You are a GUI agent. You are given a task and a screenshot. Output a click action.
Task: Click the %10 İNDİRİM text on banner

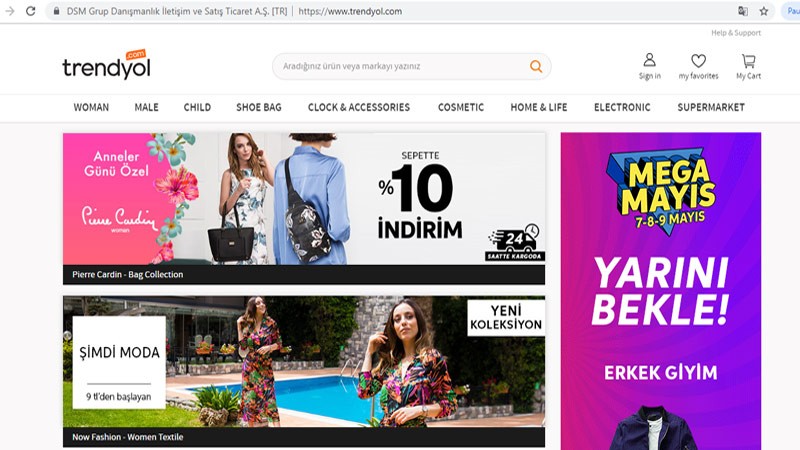point(420,202)
